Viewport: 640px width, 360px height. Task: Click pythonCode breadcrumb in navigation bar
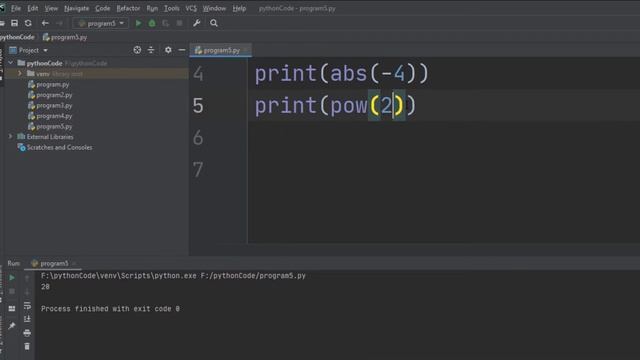[x=17, y=37]
